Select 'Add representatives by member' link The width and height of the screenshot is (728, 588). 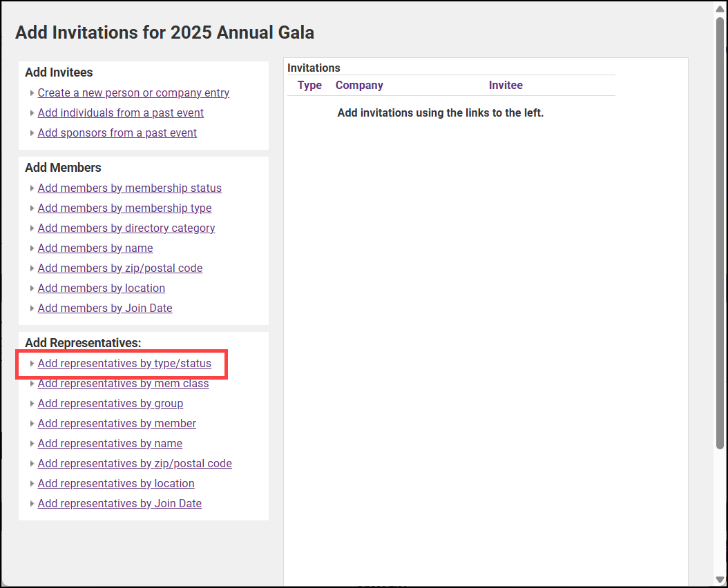tap(117, 423)
